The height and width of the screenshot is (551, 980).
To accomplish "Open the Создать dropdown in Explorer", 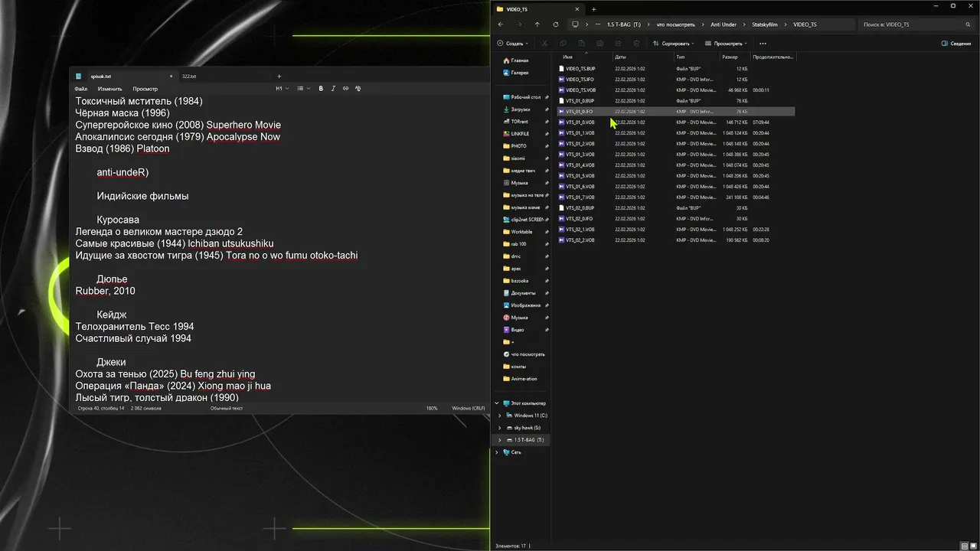I will click(513, 44).
